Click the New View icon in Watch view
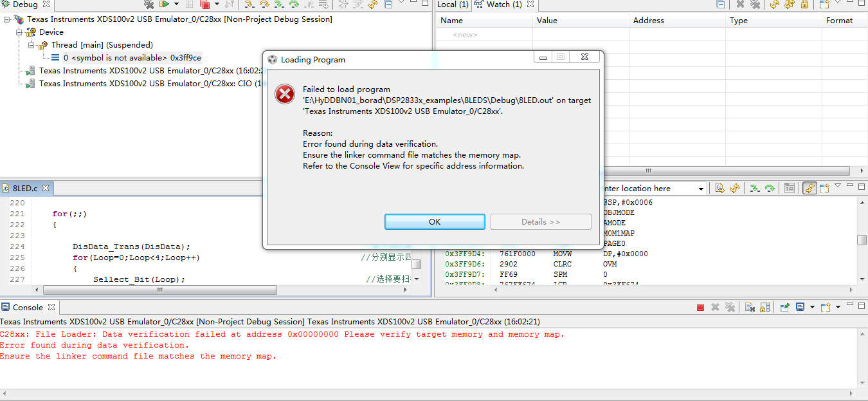 (x=824, y=5)
